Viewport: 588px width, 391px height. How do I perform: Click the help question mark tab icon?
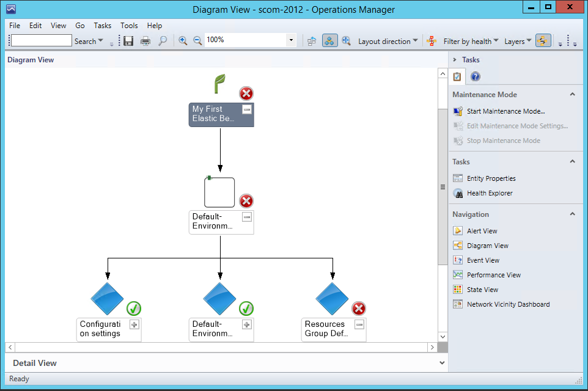(x=475, y=76)
